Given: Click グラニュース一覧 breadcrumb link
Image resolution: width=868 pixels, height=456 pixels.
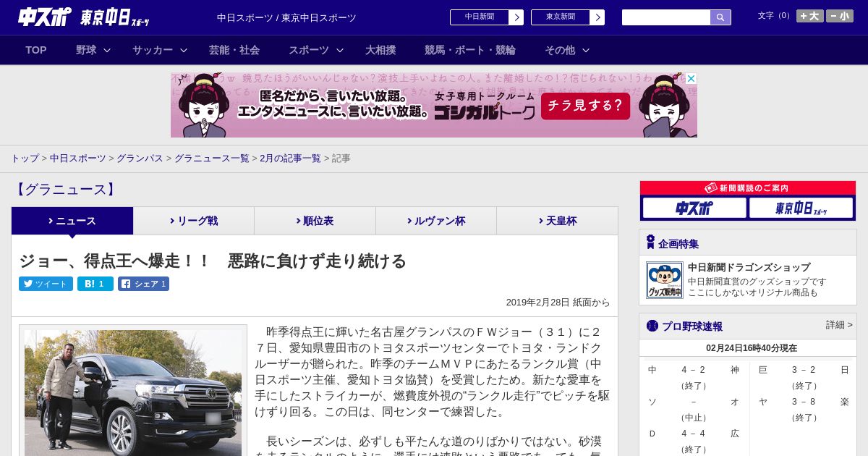Looking at the screenshot, I should [212, 158].
